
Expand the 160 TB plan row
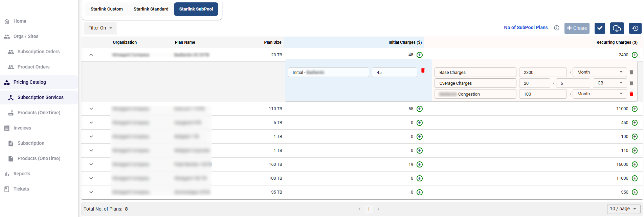91,164
